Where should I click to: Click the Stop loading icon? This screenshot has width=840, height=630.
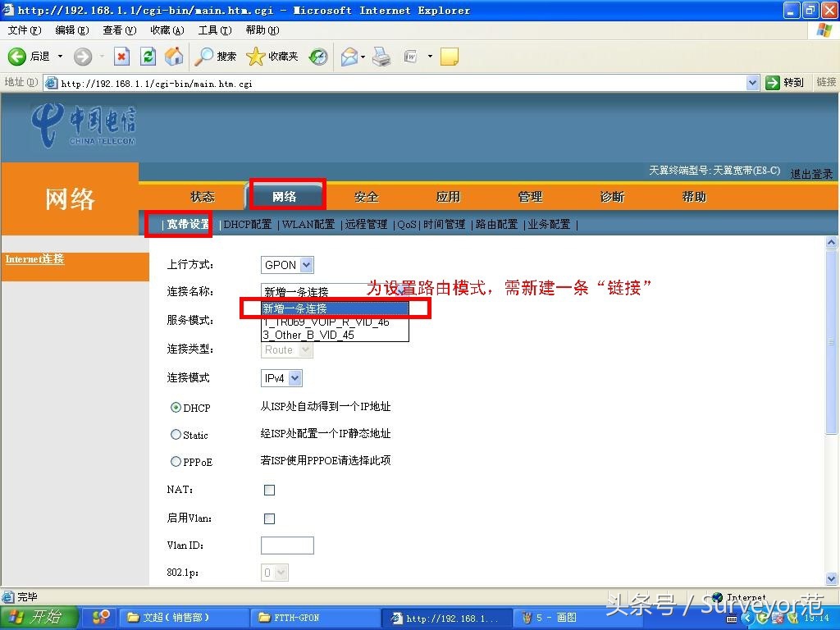tap(123, 57)
